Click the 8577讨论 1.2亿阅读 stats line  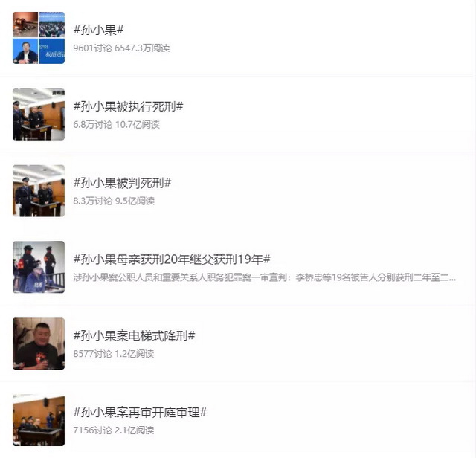point(114,354)
